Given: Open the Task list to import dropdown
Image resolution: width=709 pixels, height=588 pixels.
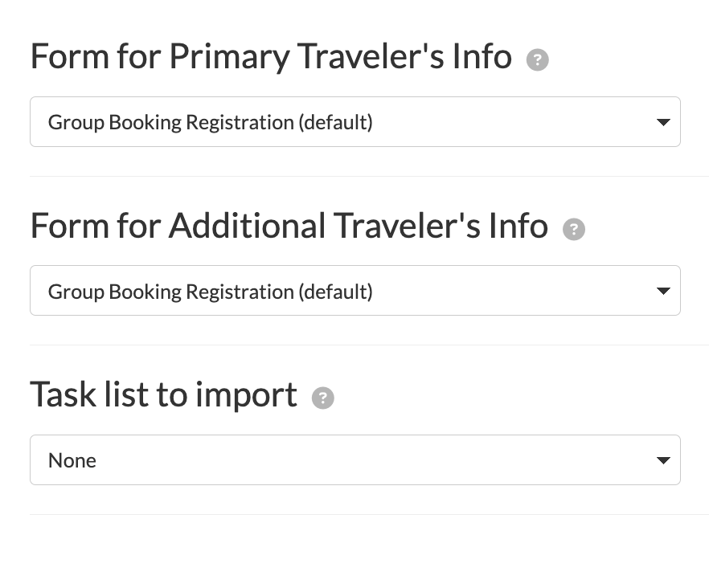Looking at the screenshot, I should pos(354,460).
